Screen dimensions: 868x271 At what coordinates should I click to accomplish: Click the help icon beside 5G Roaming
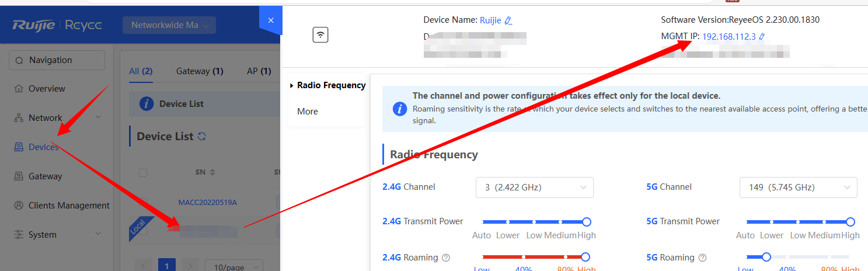[x=703, y=258]
